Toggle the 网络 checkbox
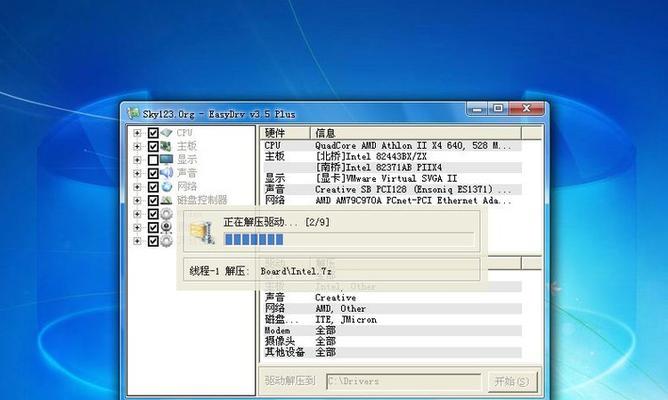 pyautogui.click(x=153, y=187)
